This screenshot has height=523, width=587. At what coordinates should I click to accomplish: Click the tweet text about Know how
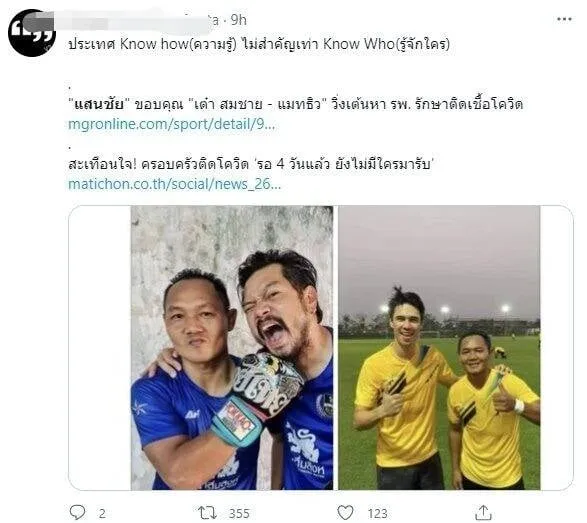coord(259,44)
